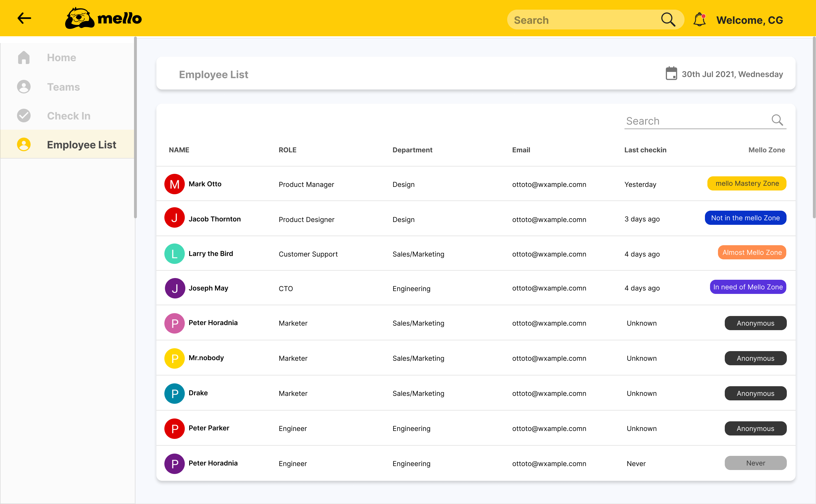The width and height of the screenshot is (816, 504).
Task: Click Anonymous badge in Drake row
Action: (x=755, y=393)
